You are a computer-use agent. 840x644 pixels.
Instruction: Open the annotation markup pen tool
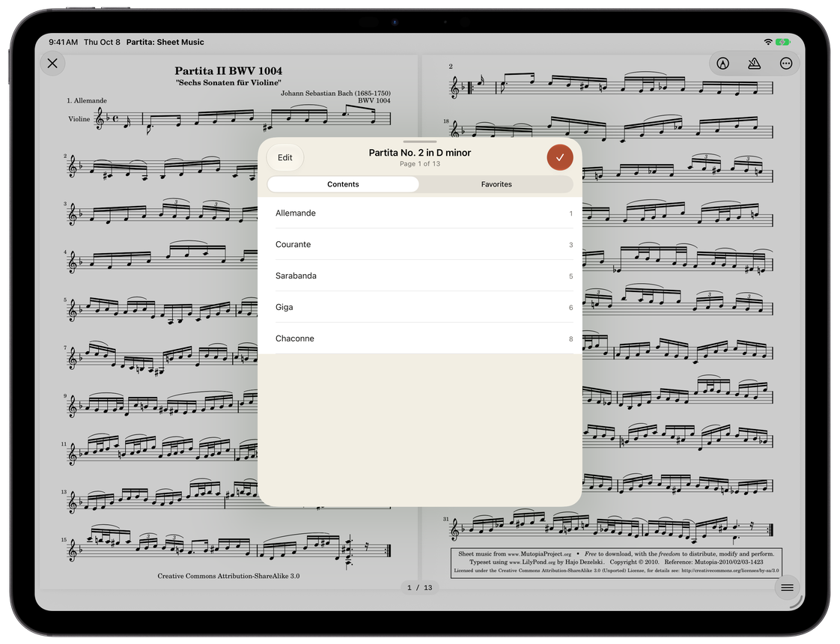coord(722,64)
